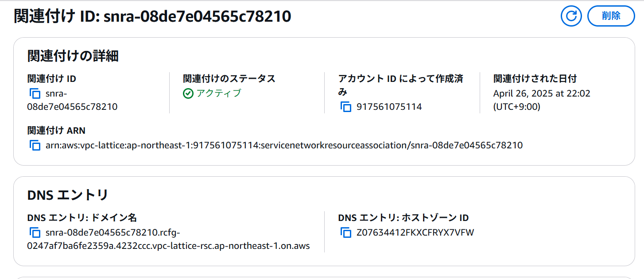
Task: Click the 関連付け ARN field label
Action: click(56, 131)
